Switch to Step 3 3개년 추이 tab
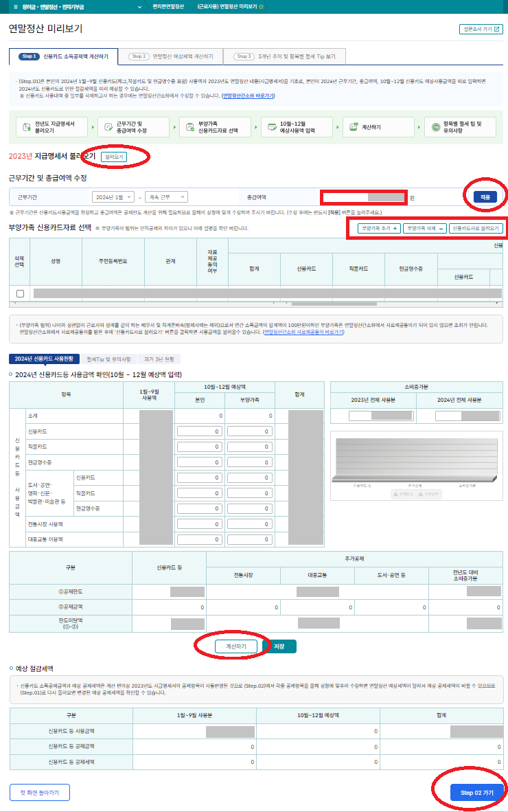 [x=284, y=56]
